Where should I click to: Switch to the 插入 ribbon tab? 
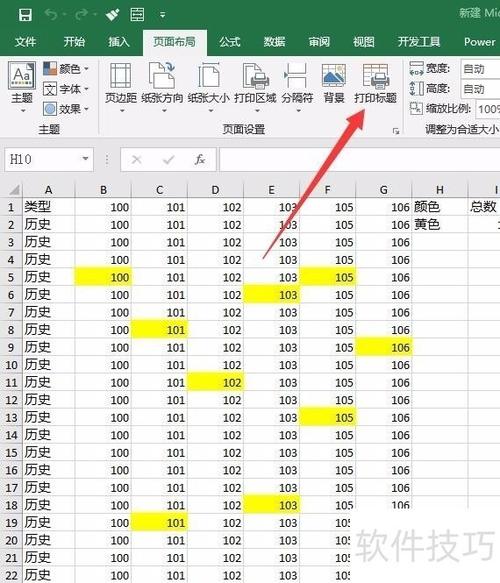pos(119,42)
